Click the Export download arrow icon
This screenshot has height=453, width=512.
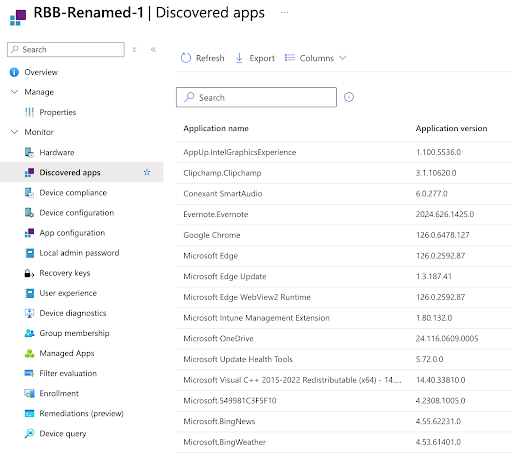tap(239, 58)
